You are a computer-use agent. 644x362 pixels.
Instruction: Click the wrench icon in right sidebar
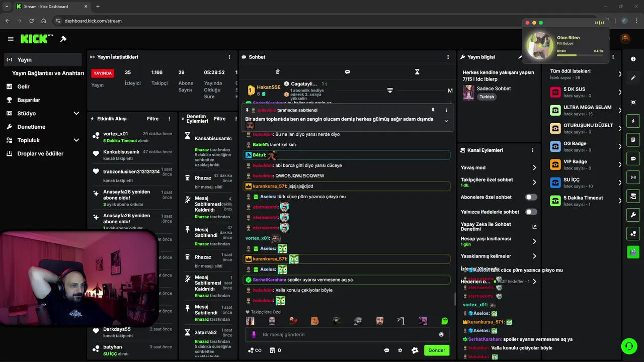(x=633, y=215)
